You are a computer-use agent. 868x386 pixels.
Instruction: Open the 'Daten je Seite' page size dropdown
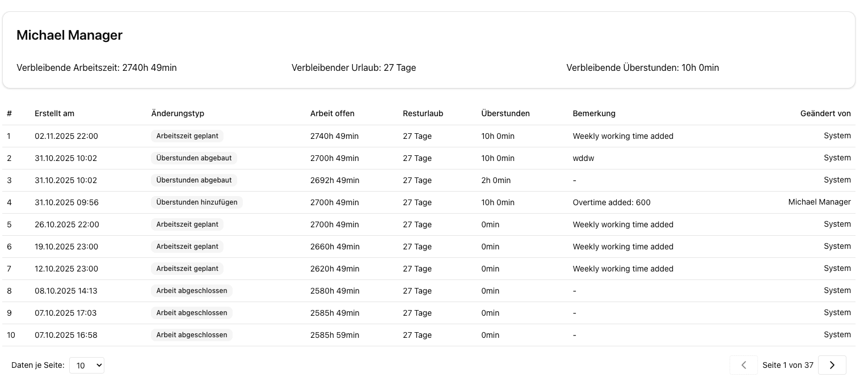tap(86, 365)
